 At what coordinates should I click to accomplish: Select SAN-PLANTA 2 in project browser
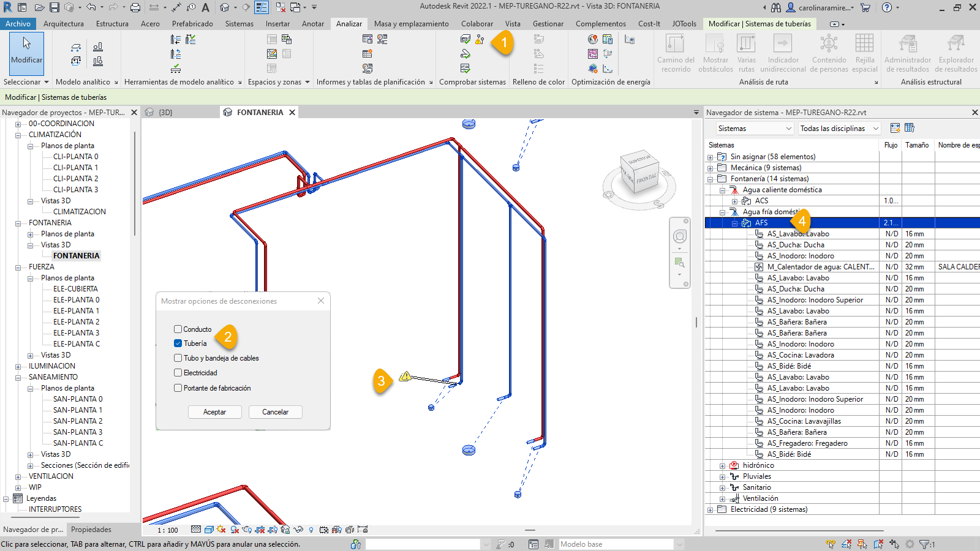click(x=77, y=421)
